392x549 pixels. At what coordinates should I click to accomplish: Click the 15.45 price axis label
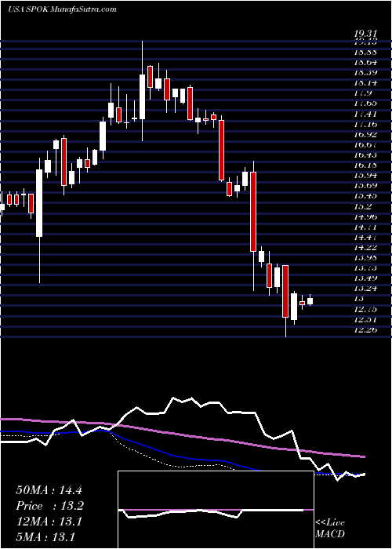365,196
